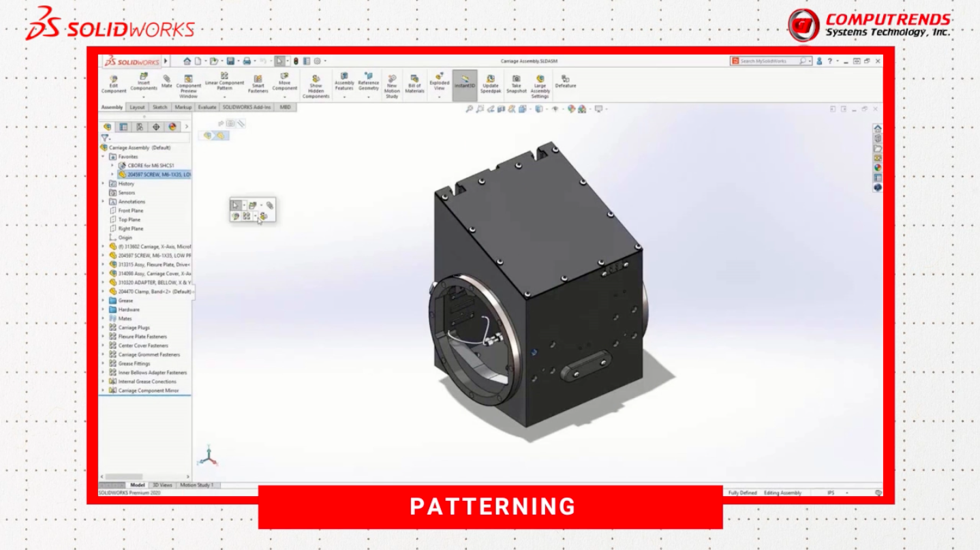The image size is (980, 550).
Task: Select Take Snapshot in the toolbar
Action: [516, 83]
